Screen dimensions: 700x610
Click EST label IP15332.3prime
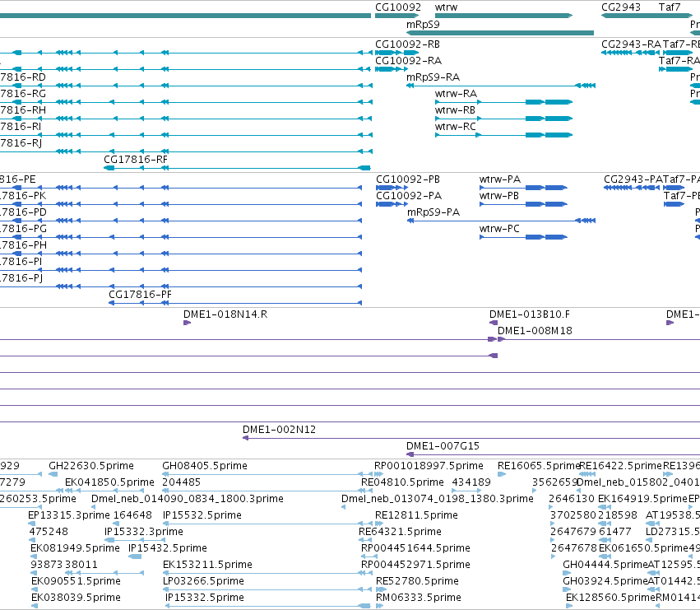tap(144, 532)
